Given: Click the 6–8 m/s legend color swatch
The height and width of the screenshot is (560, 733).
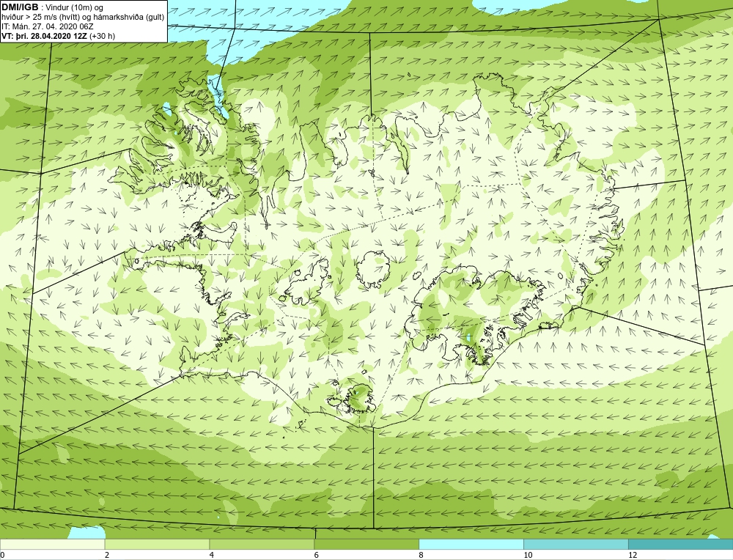Looking at the screenshot, I should [x=366, y=544].
